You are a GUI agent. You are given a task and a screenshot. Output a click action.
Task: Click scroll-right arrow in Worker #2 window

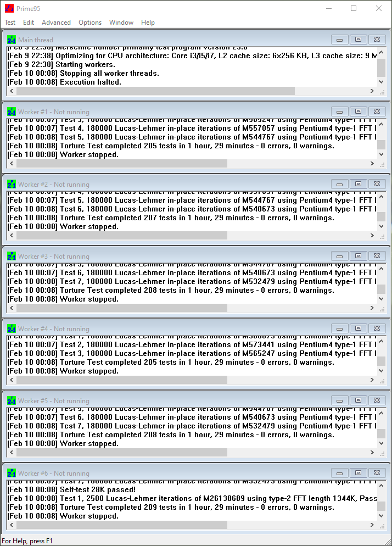coord(372,236)
